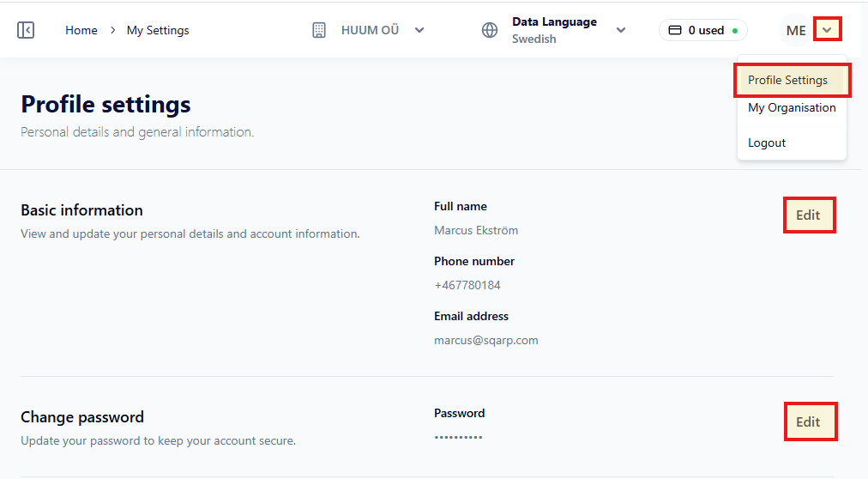This screenshot has height=479, width=868.
Task: Click the ME user avatar
Action: [x=796, y=30]
